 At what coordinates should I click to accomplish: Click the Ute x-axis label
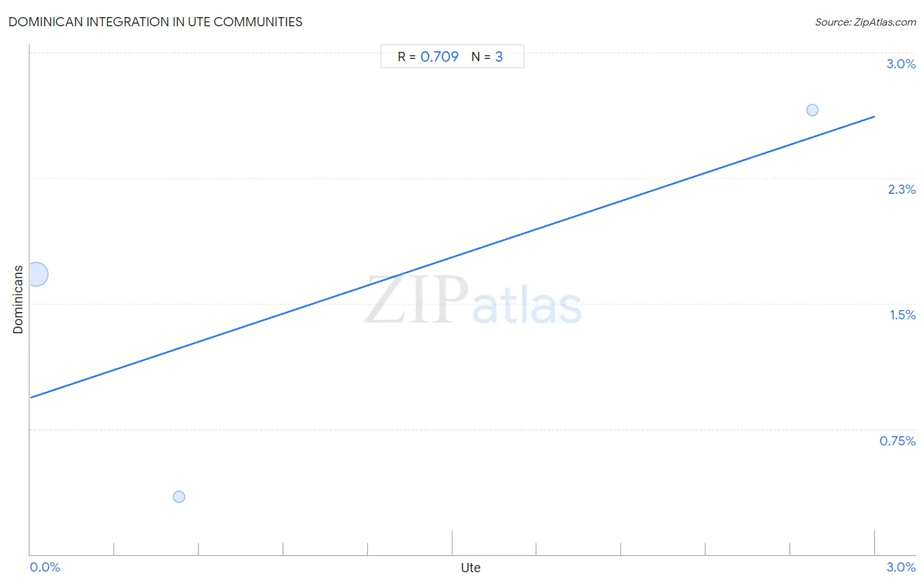coord(471,568)
